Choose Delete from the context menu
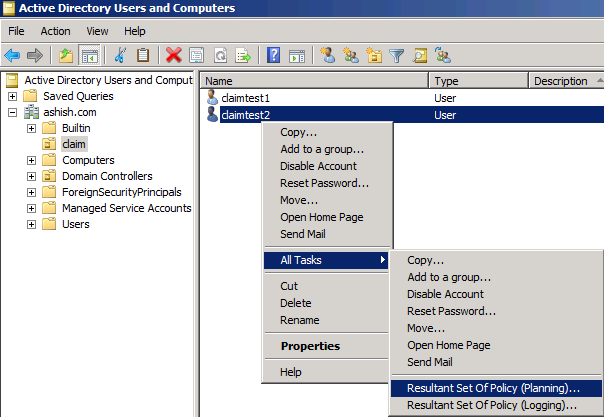 click(326, 303)
